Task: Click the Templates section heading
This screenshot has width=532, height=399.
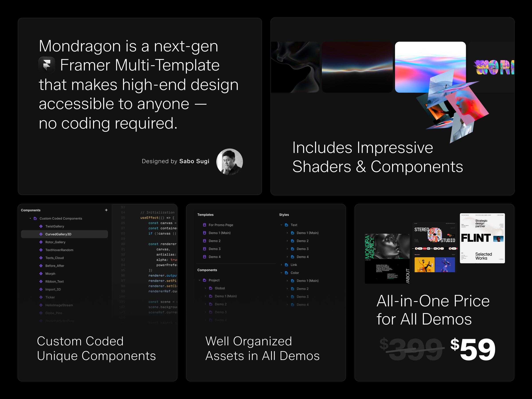Action: (205, 215)
